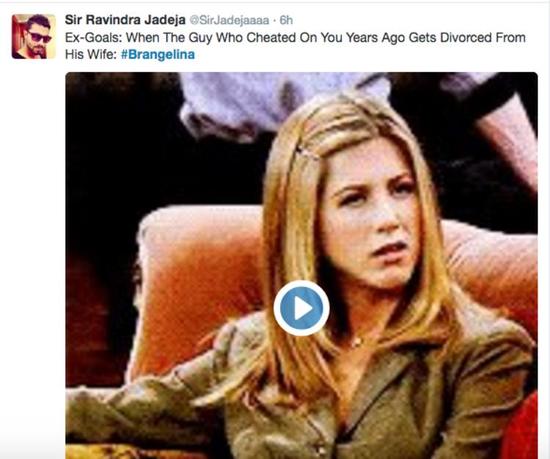Click the words Years Ago in the tweet
550x459 pixels.
point(375,38)
